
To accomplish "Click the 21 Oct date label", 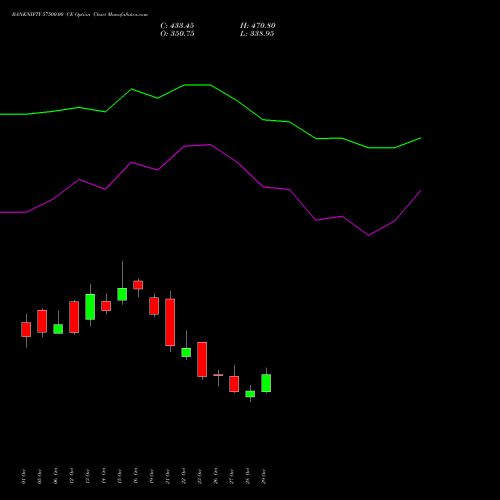I will 167,477.
